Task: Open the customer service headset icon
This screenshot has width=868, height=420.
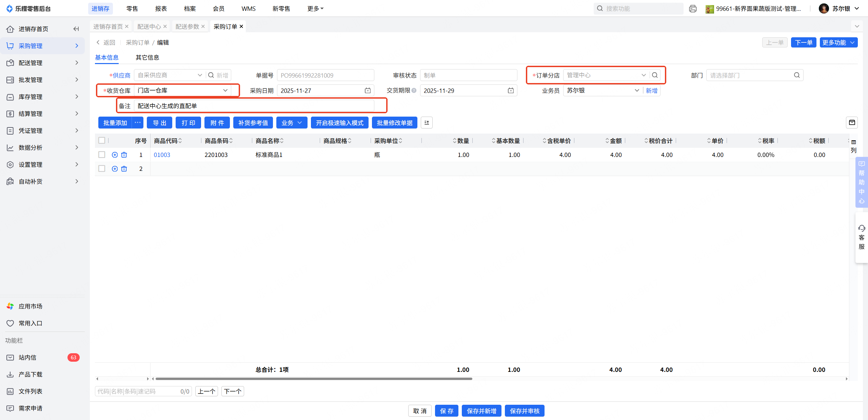Action: [x=862, y=228]
